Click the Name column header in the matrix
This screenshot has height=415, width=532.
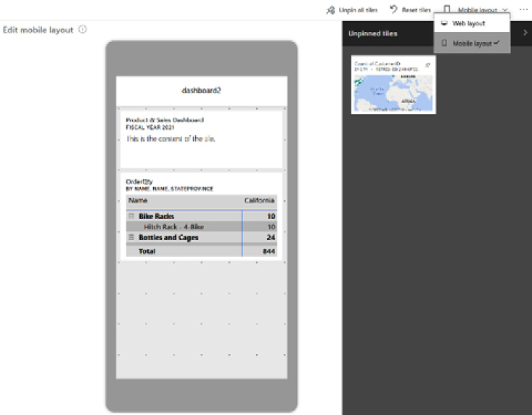click(138, 200)
